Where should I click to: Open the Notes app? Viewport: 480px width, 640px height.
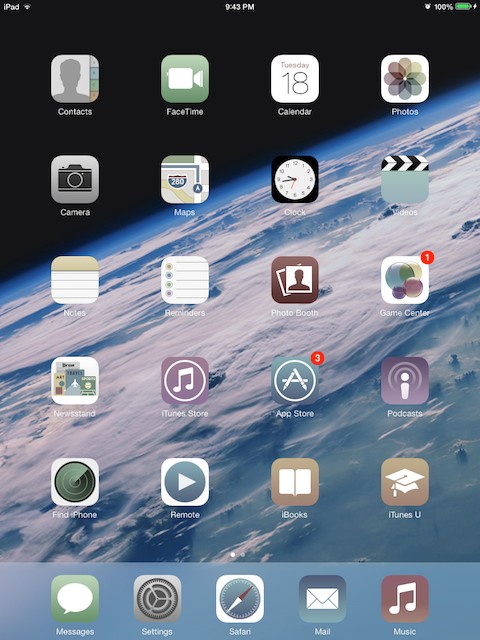click(75, 280)
